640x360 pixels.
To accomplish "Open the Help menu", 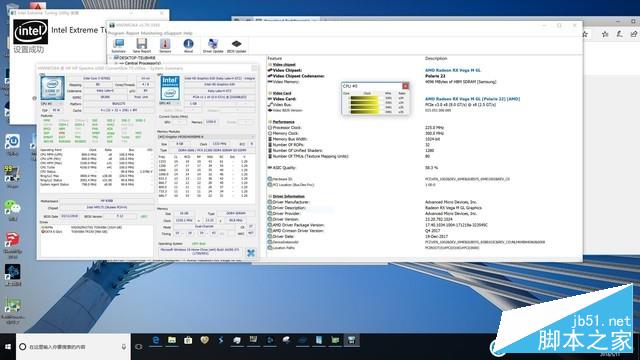I will click(x=187, y=33).
